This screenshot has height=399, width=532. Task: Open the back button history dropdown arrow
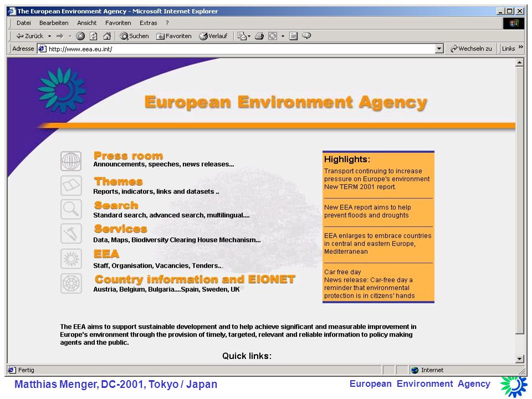(x=49, y=36)
